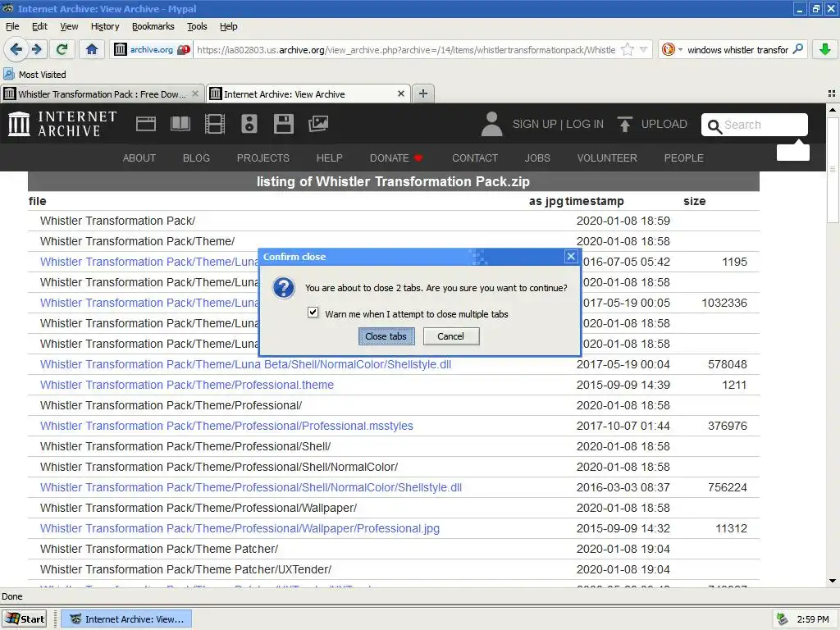Image resolution: width=840 pixels, height=630 pixels.
Task: Open the File menu
Action: 12,26
